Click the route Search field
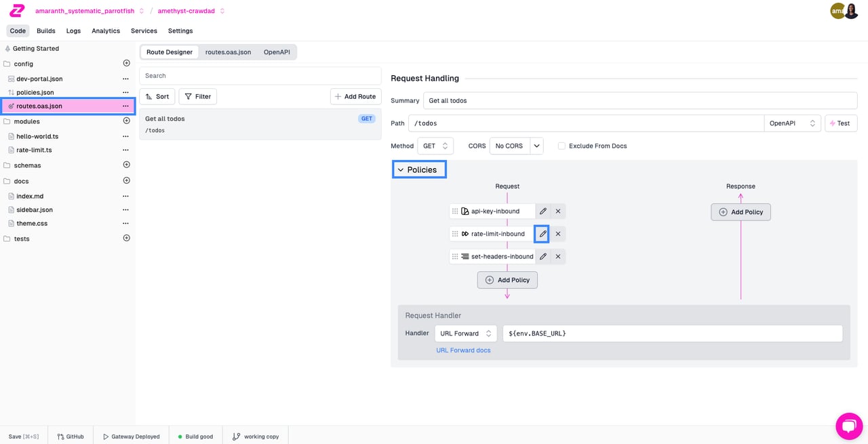This screenshot has width=868, height=444. (x=260, y=75)
